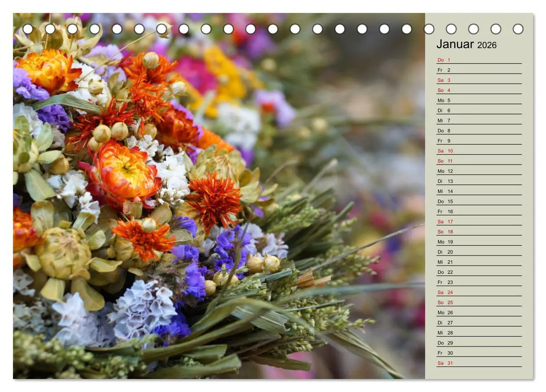This screenshot has width=546, height=392.
Task: Select the Do 1 calendar row
Action: point(479,60)
